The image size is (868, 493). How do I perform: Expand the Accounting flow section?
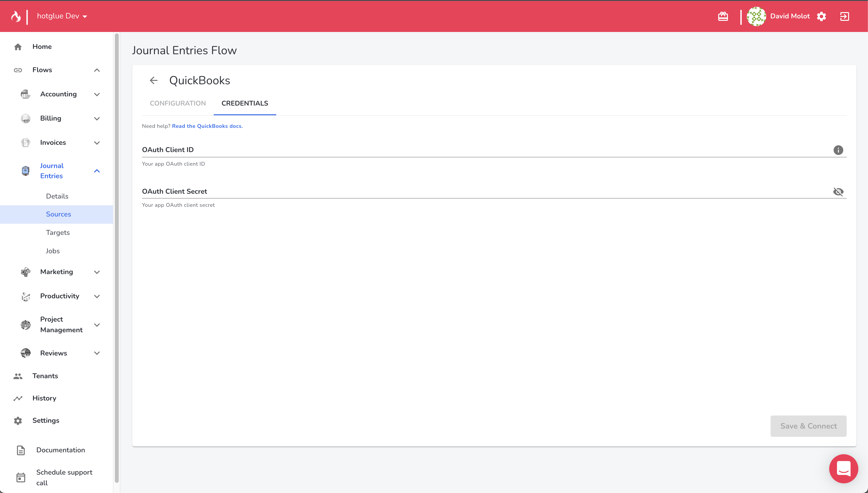coord(97,94)
